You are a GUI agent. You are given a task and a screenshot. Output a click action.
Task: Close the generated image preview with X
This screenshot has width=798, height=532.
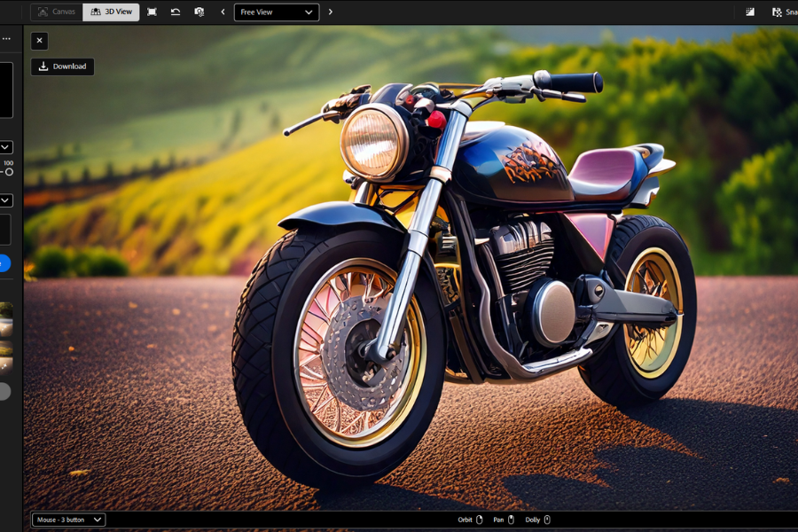click(40, 41)
